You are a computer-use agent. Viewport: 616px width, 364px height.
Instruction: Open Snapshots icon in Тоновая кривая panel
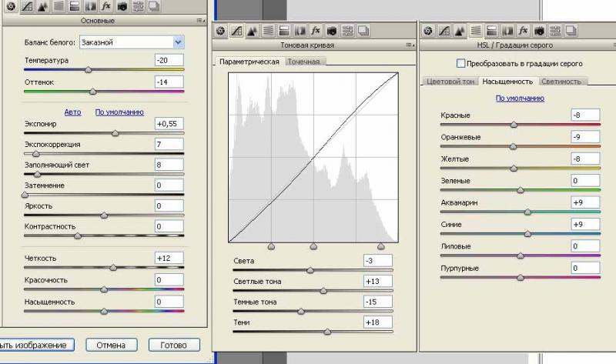363,31
